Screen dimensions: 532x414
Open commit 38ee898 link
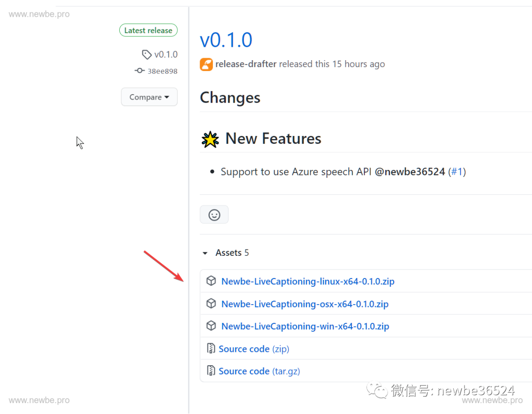pos(162,71)
